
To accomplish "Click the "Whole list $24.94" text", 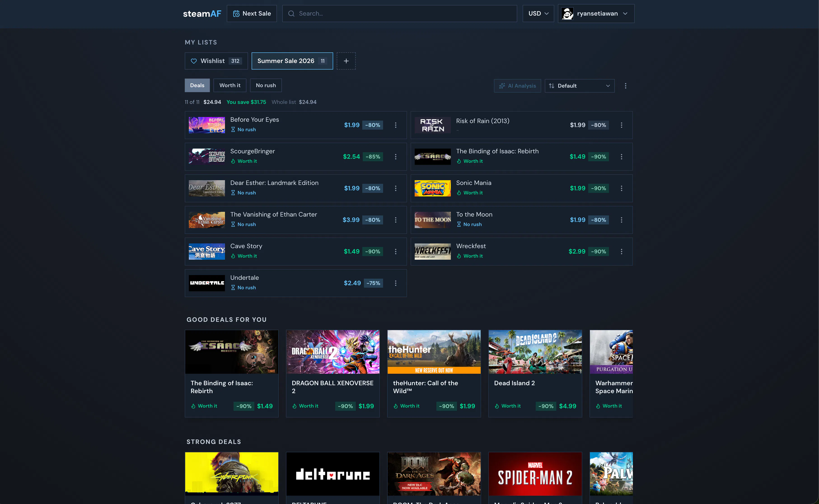I will [294, 102].
